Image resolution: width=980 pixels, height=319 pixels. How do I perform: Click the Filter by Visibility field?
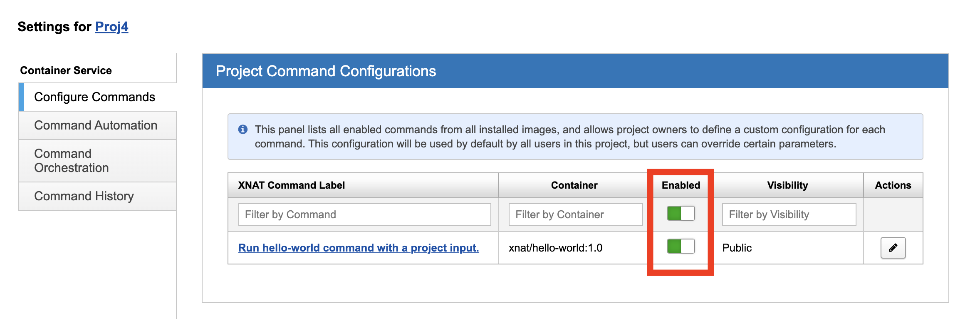[789, 214]
